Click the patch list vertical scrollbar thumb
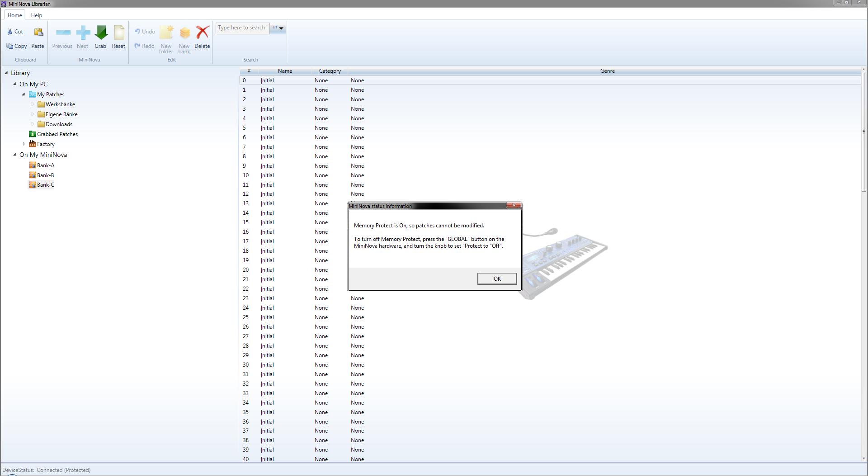 864,132
